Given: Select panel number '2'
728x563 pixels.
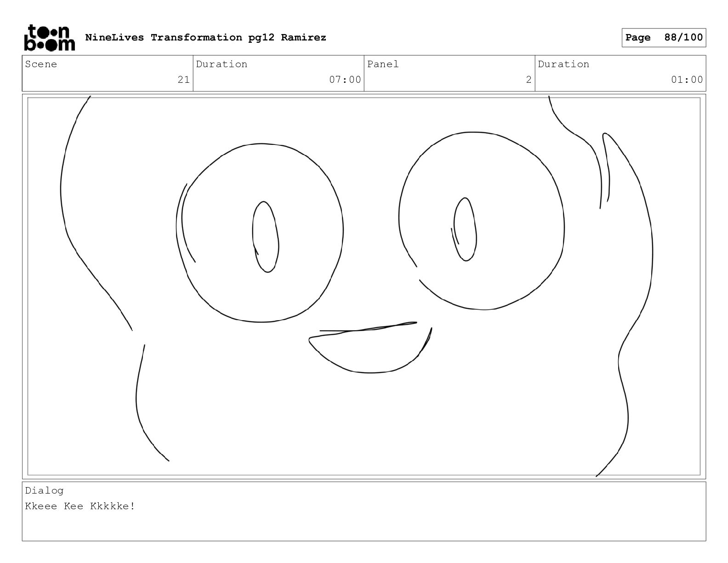Looking at the screenshot, I should point(529,80).
